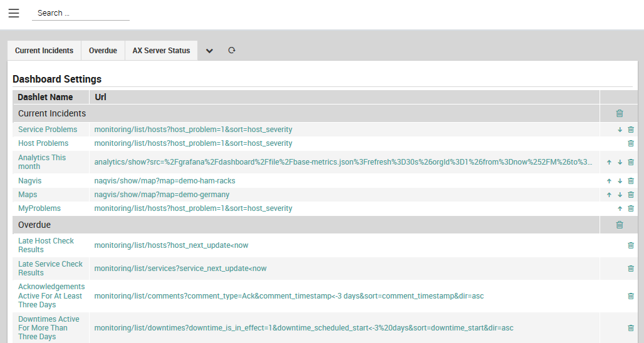Image resolution: width=644 pixels, height=343 pixels.
Task: Move Analytics This month dashlet up
Action: coord(609,162)
